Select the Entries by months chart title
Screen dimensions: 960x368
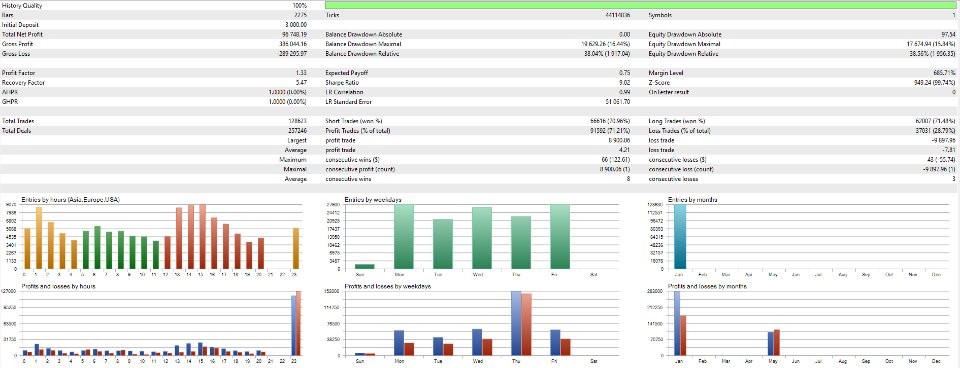pos(693,200)
